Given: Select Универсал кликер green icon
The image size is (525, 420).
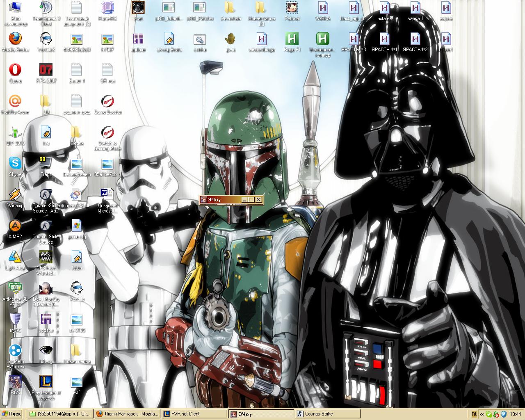Looking at the screenshot, I should click(323, 45).
